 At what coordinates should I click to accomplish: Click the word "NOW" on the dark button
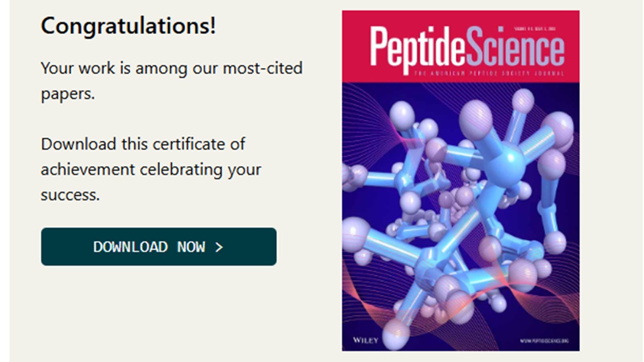191,247
